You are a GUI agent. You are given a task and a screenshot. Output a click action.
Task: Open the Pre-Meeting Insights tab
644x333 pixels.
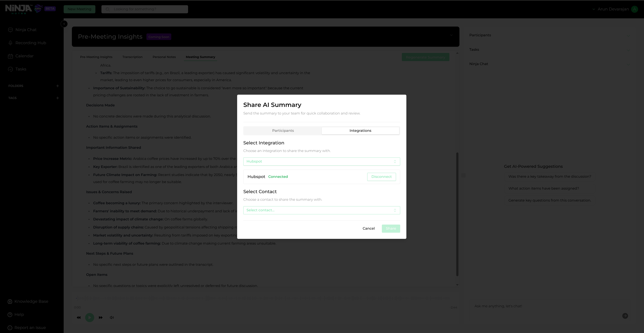pyautogui.click(x=96, y=57)
